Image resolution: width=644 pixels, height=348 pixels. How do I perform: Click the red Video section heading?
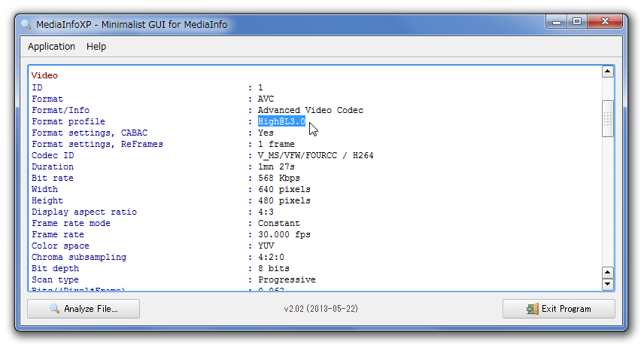(45, 75)
